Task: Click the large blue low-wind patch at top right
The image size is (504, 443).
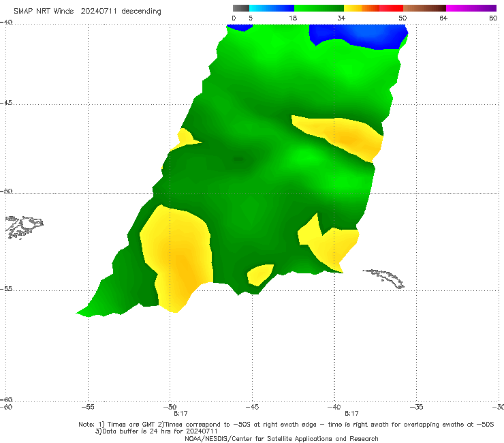Action: tap(358, 36)
